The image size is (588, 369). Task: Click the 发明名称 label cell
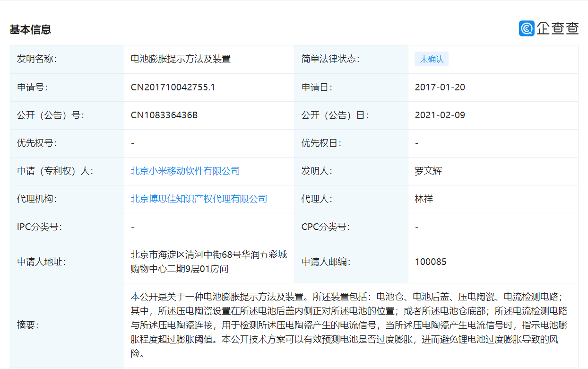tap(67, 60)
